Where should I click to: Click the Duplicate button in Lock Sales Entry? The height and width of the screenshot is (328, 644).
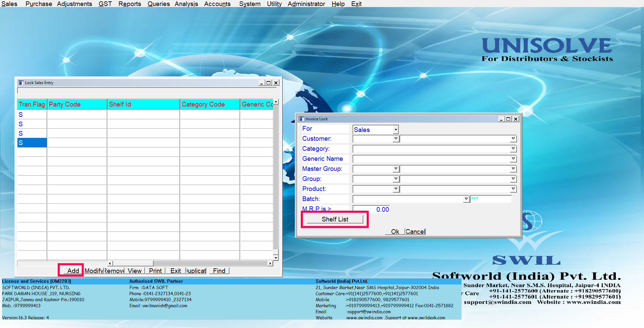pos(196,271)
